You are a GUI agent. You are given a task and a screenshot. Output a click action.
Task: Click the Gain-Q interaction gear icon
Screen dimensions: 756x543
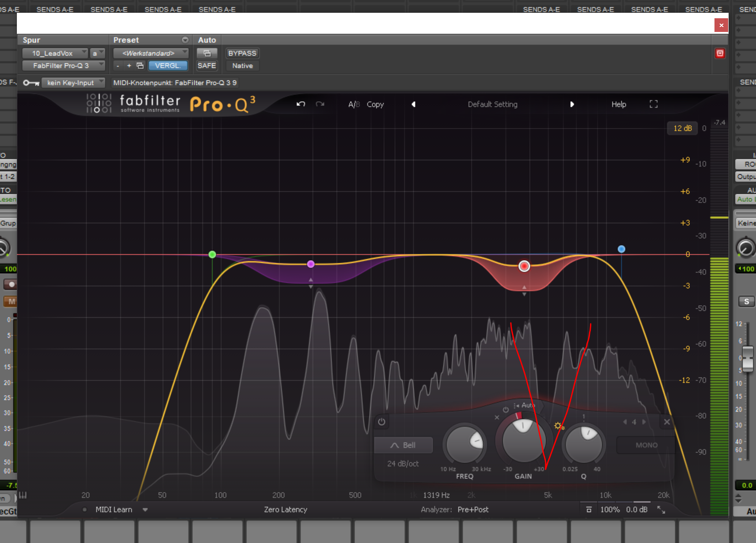tap(559, 426)
